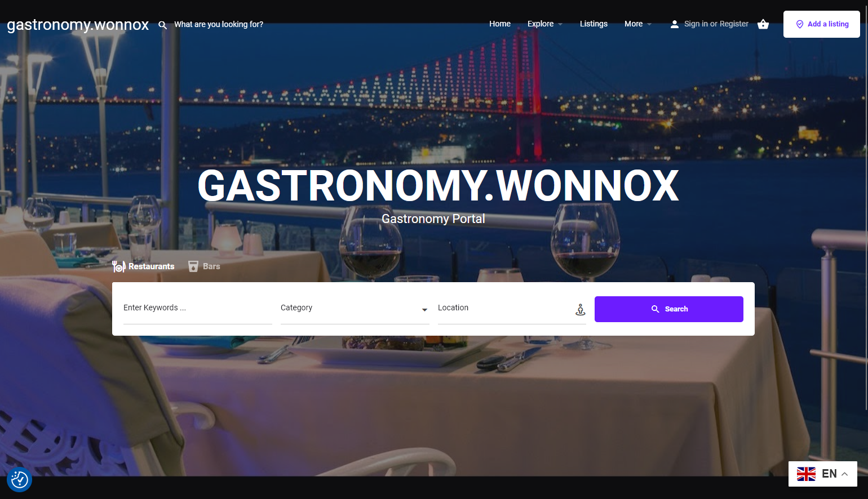Click the user profile icon

674,24
